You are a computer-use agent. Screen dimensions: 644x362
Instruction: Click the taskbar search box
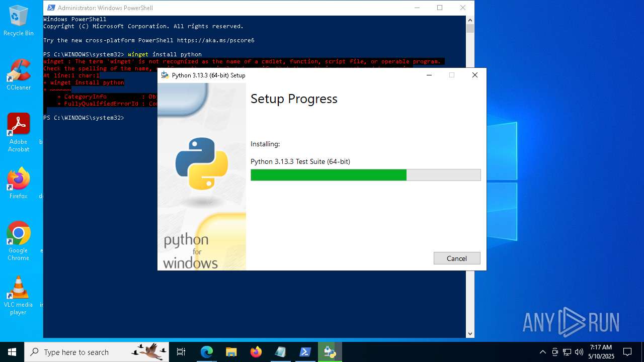[x=97, y=352]
